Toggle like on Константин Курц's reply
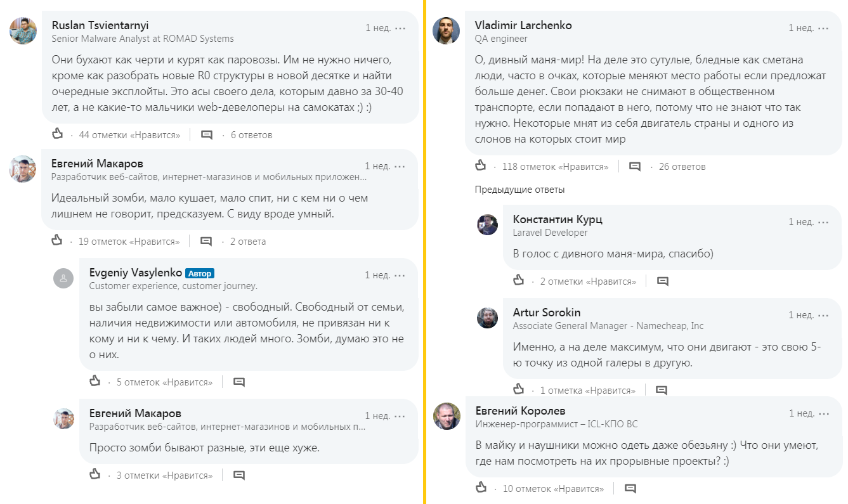The width and height of the screenshot is (848, 504). click(519, 280)
